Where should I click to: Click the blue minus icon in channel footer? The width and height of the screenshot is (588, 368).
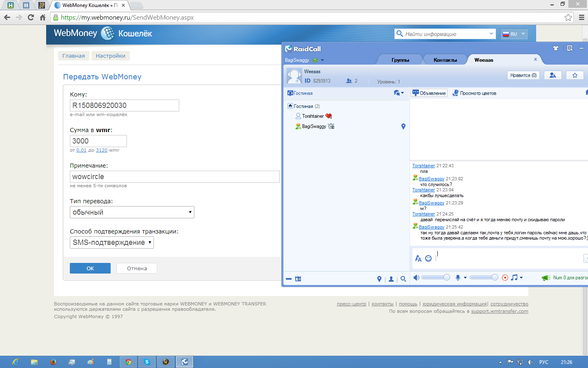(x=289, y=279)
